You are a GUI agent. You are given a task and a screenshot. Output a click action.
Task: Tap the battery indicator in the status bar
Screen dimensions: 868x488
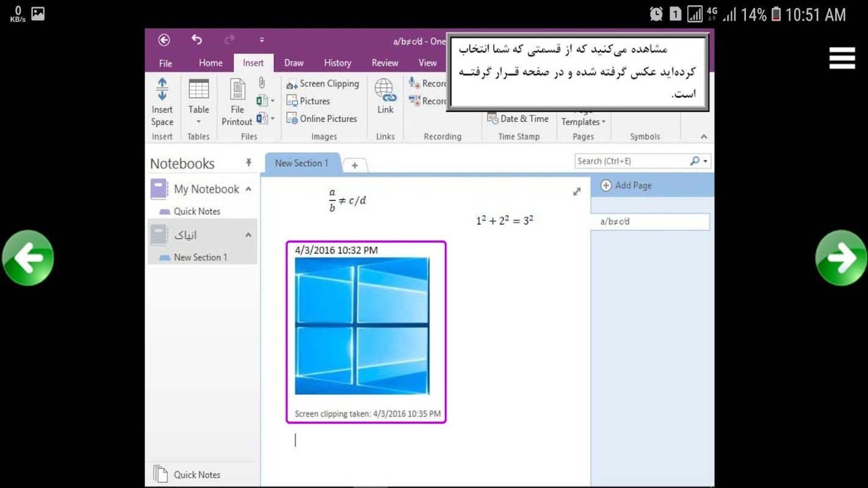[776, 14]
